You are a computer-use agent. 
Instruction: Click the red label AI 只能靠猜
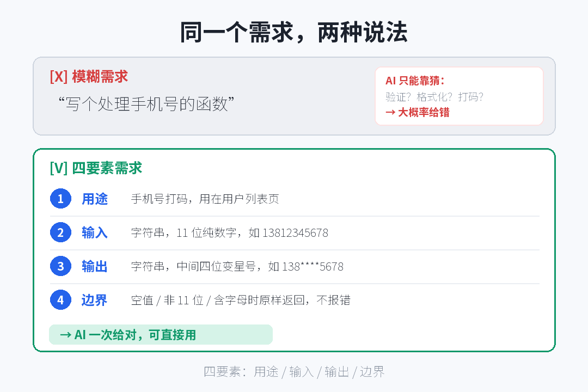[415, 81]
